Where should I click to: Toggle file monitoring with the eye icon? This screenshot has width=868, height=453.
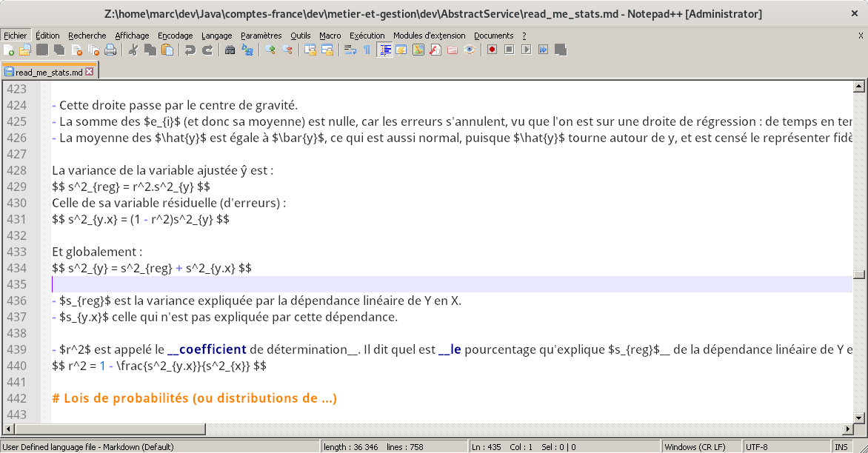470,50
